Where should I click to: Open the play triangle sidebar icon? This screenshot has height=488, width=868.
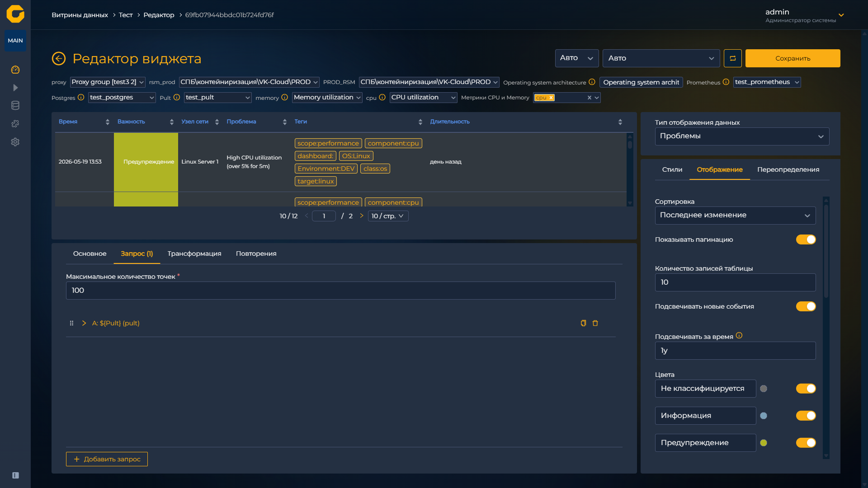[15, 88]
